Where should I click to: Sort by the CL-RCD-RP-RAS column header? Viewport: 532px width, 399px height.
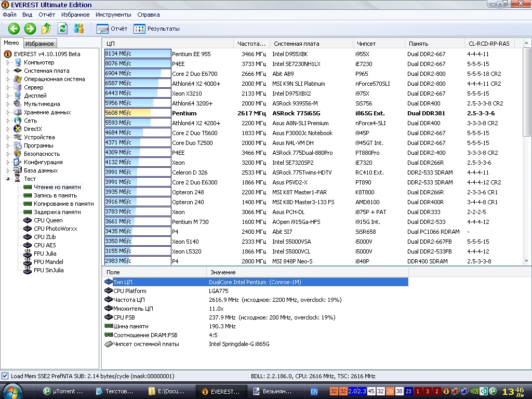coord(489,44)
